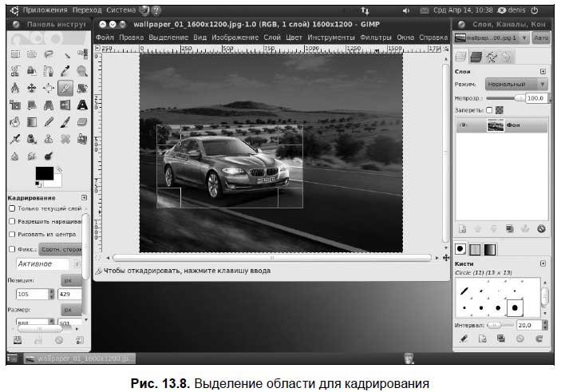Viewport: 561px width, 392px height.
Task: Select the Pencil tool
Action: 49,122
